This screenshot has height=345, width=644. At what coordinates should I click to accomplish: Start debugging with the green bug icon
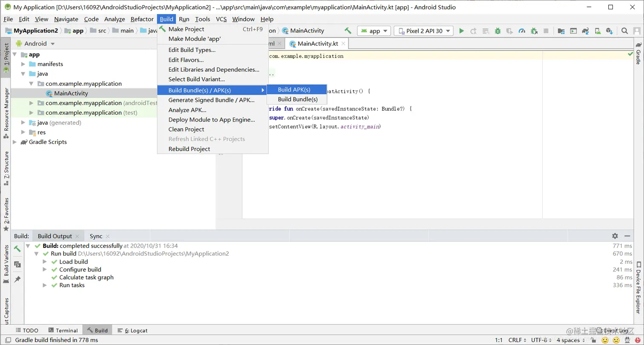tap(497, 31)
